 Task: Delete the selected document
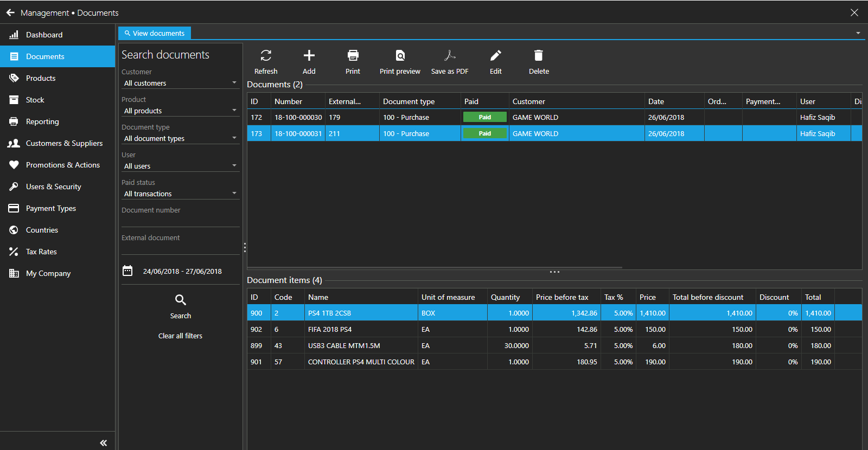coord(538,56)
